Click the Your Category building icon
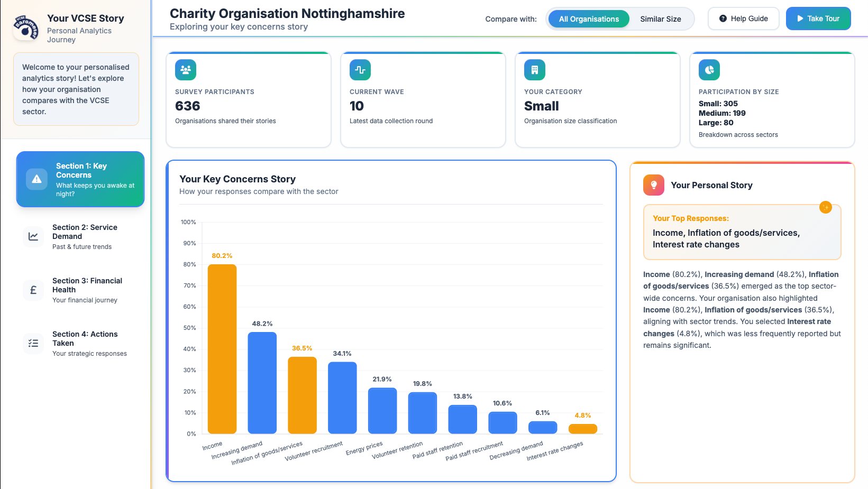Image resolution: width=868 pixels, height=489 pixels. click(534, 69)
